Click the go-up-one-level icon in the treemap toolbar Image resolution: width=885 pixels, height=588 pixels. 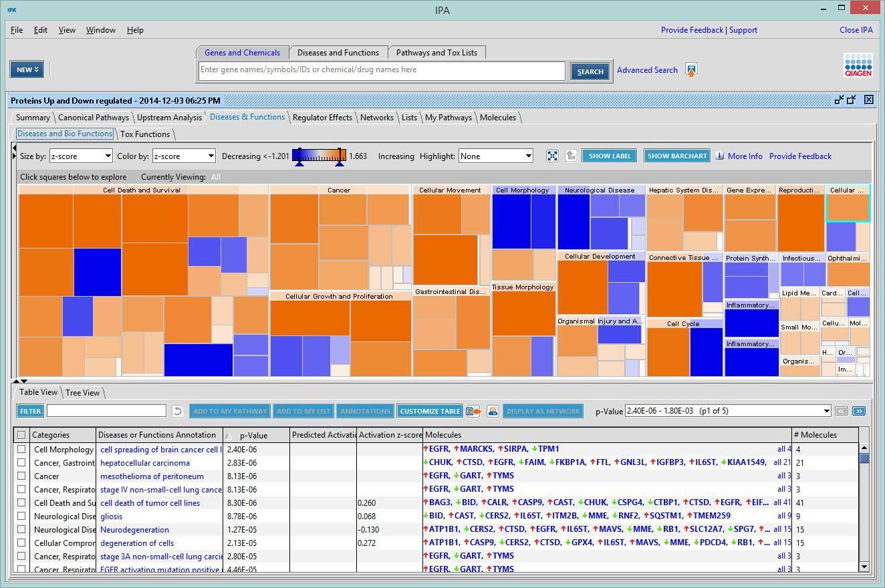click(x=571, y=156)
